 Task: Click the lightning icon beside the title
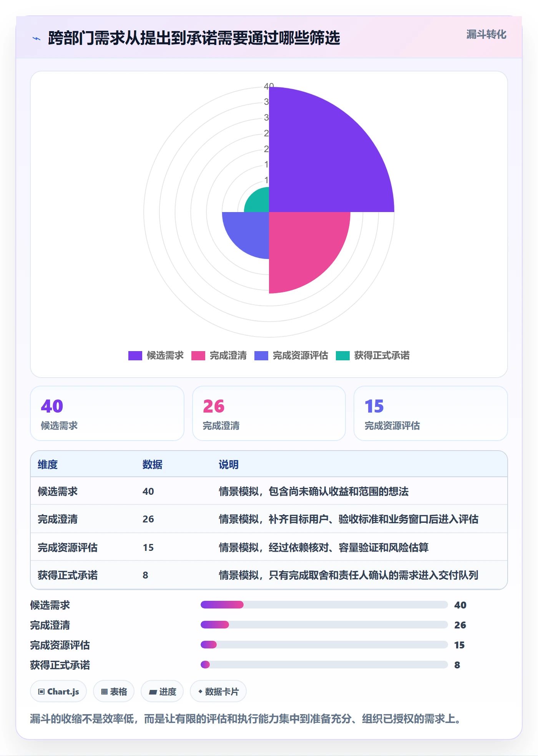coord(37,38)
